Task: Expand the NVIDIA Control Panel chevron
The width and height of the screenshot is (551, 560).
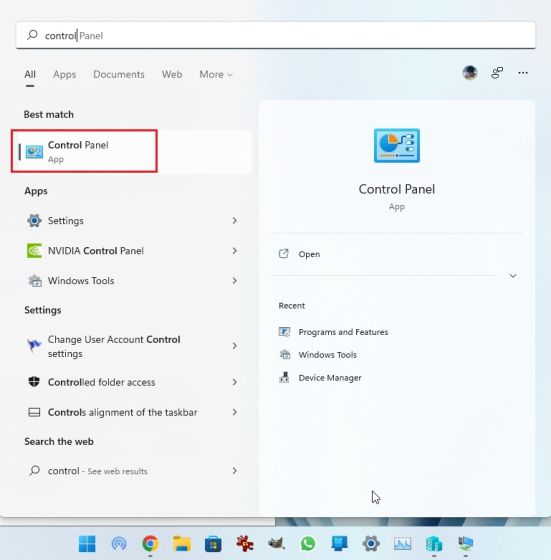Action: tap(234, 251)
